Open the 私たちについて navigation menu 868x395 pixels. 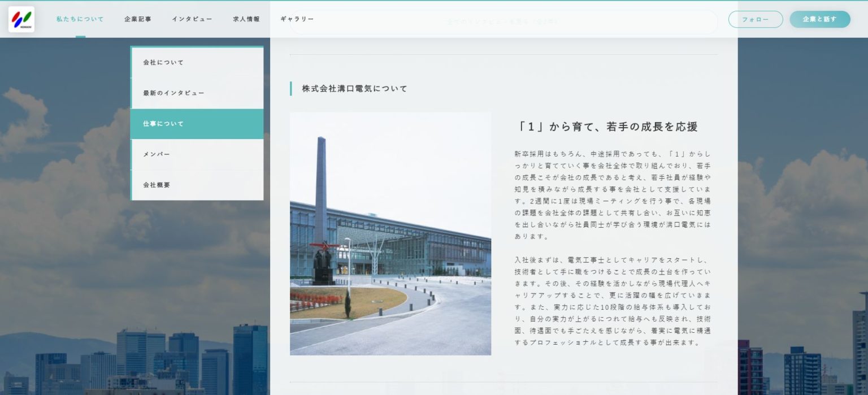pos(80,19)
